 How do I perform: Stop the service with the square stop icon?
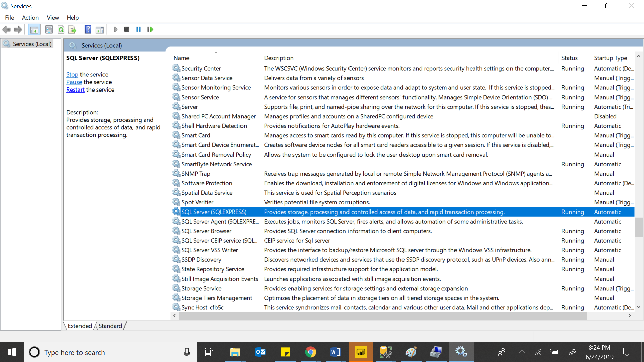pos(127,29)
